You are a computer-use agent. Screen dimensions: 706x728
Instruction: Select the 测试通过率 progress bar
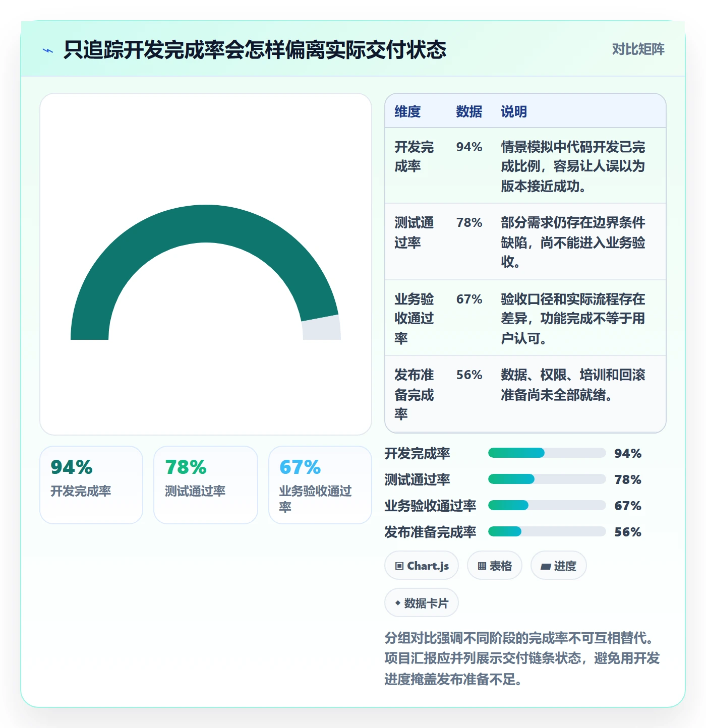(547, 479)
